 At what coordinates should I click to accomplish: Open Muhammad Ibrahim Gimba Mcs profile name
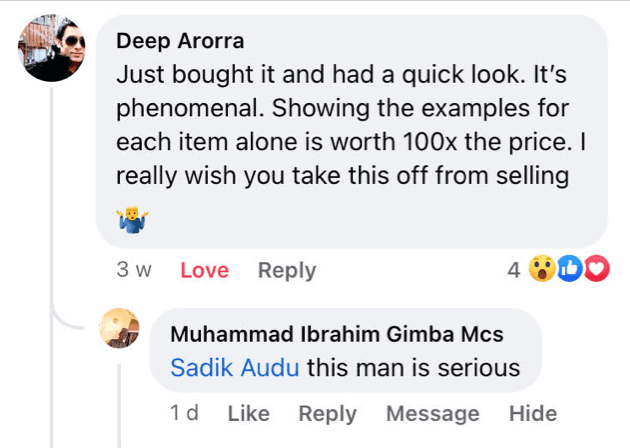337,333
